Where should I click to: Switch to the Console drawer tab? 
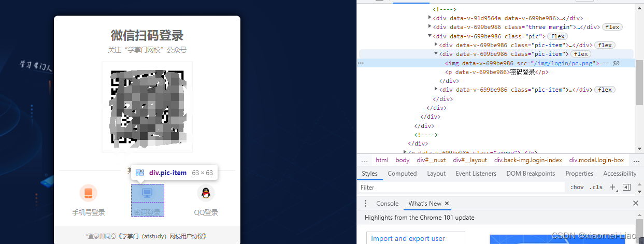pos(387,204)
